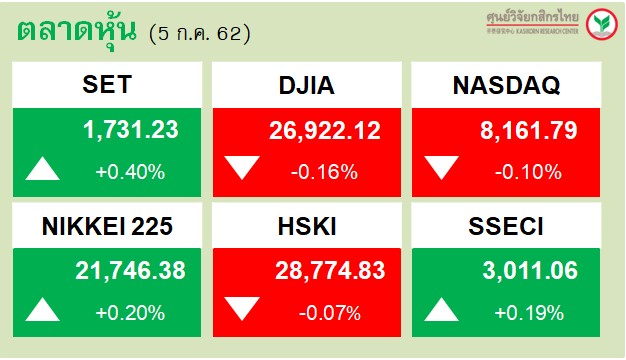Select the SSECI index header
Image resolution: width=626 pixels, height=360 pixels.
point(506,226)
